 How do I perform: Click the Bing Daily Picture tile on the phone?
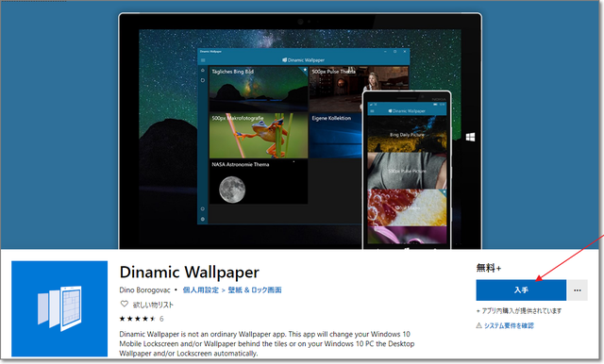tap(407, 134)
